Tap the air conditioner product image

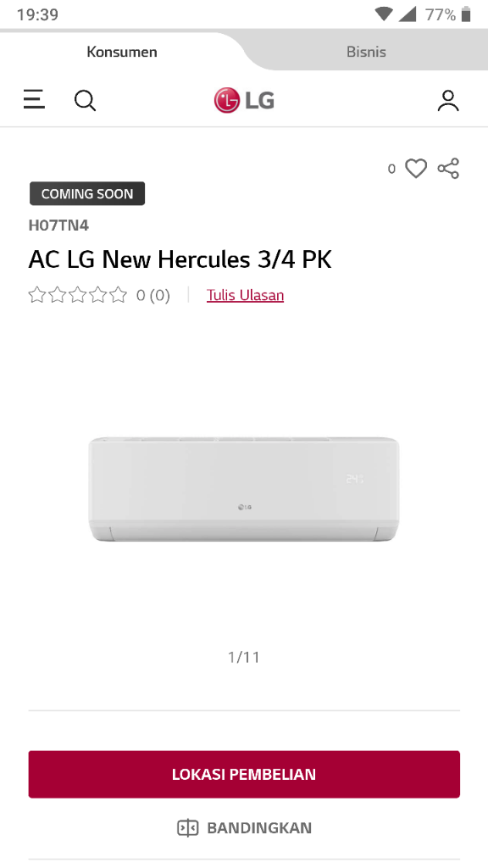tap(244, 489)
